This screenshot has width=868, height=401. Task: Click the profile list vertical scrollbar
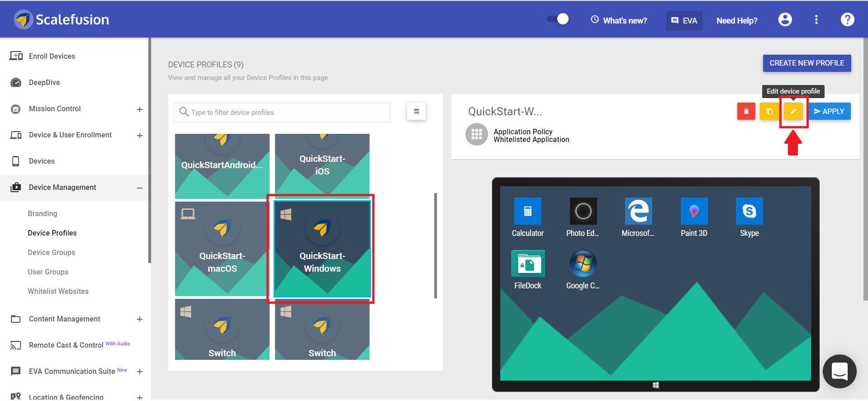point(436,245)
